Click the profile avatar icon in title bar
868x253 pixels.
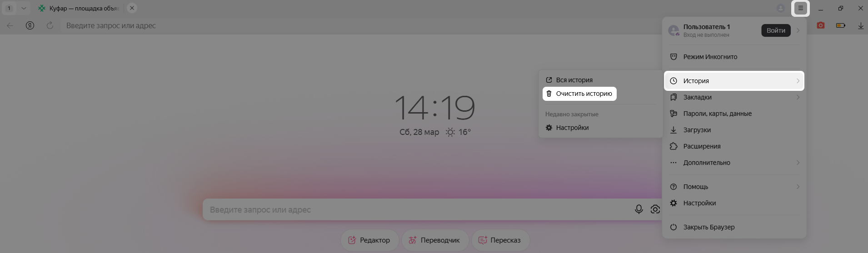pyautogui.click(x=781, y=8)
